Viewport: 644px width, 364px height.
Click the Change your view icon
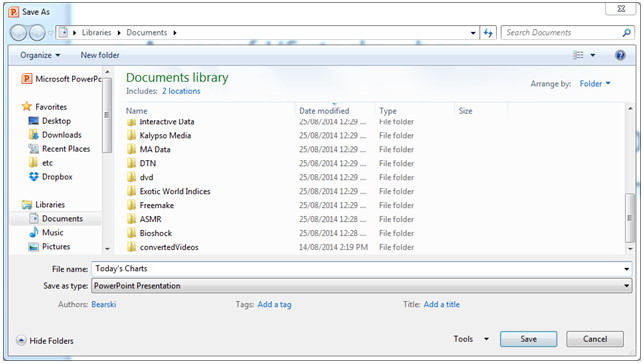(x=578, y=55)
